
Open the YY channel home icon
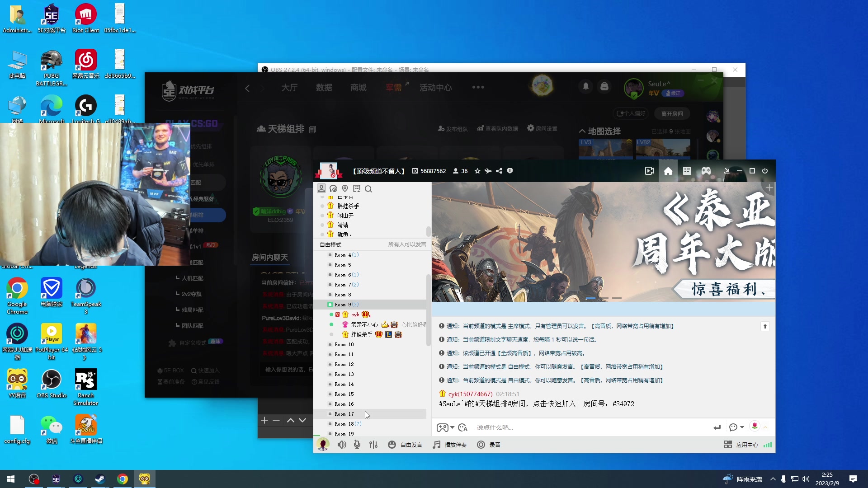(x=668, y=171)
